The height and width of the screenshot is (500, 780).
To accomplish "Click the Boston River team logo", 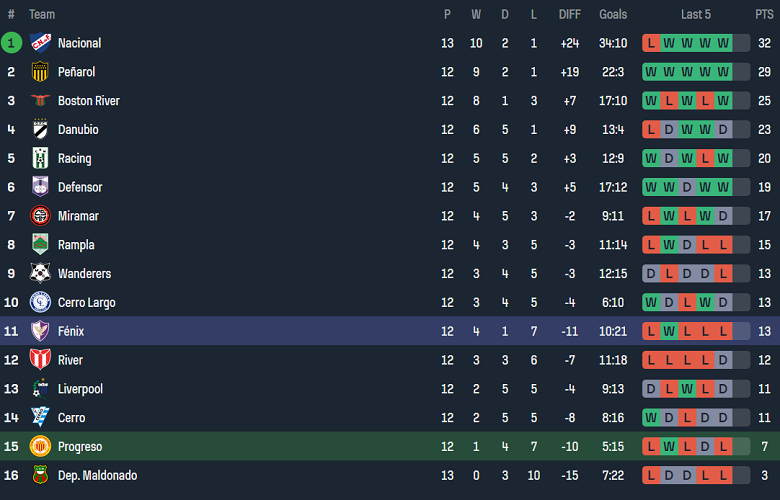I will pos(40,101).
